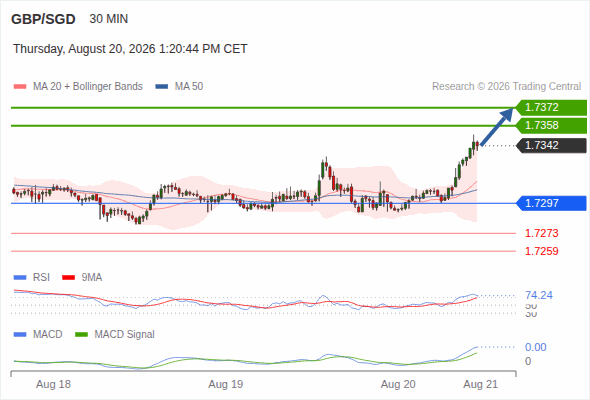590x400 pixels.
Task: Click the 1.7342 current price tag
Action: point(551,146)
